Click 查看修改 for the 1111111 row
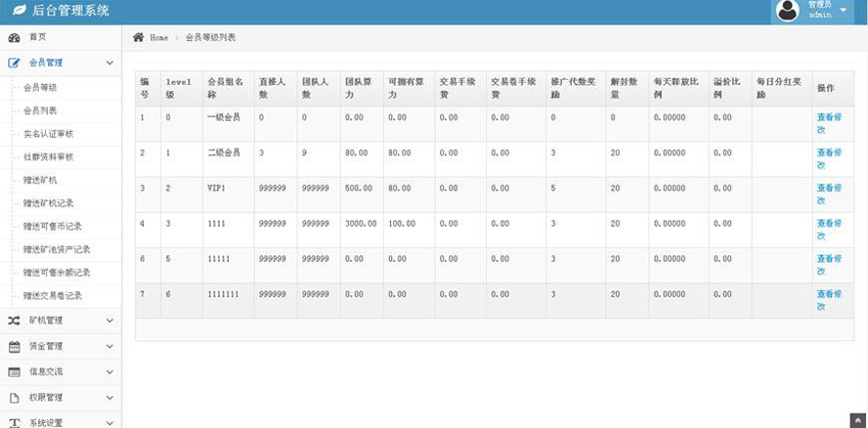Screen dimensions: 868x428 [829, 301]
